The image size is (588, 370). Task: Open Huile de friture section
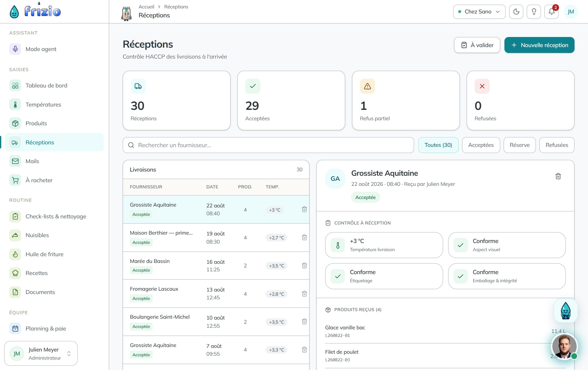[54, 254]
